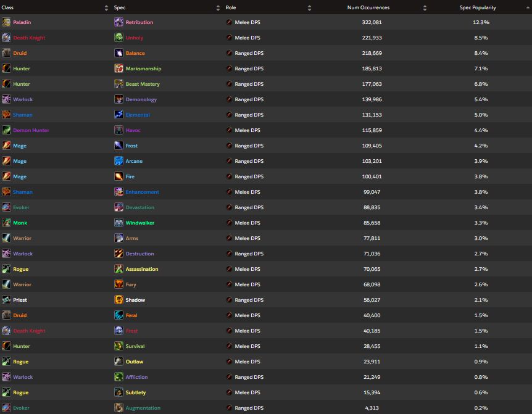532x414 pixels.
Task: Click the Demonology spec icon
Action: [118, 99]
